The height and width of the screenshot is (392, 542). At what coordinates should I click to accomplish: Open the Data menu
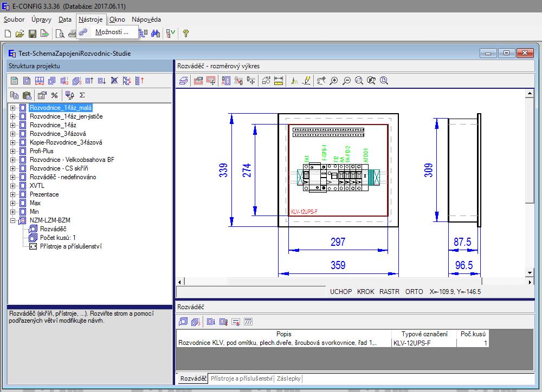coord(65,19)
